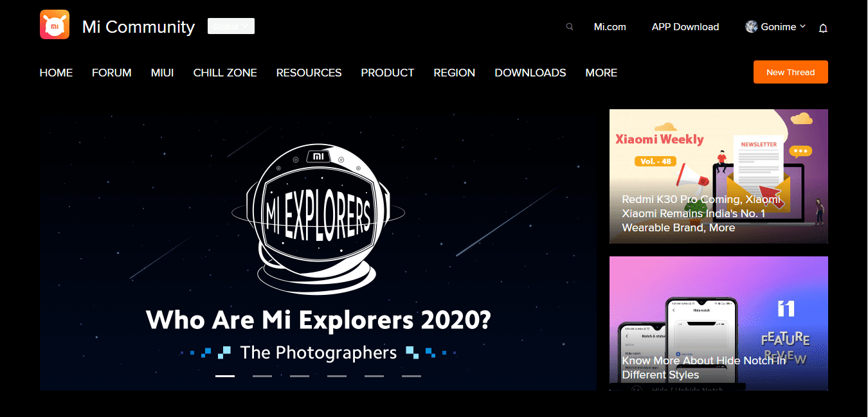Open the MIUI navigation item

162,73
